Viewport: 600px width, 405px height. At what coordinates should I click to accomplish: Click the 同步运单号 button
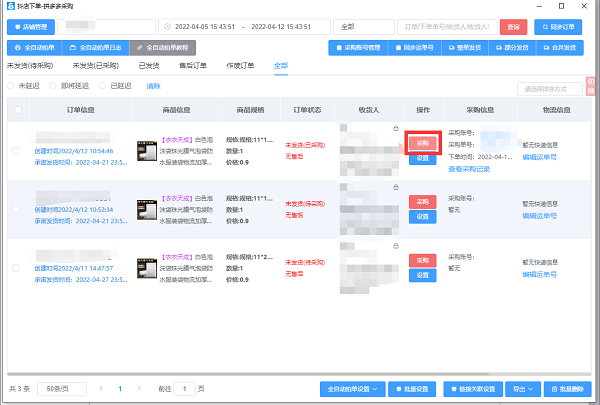click(x=415, y=48)
